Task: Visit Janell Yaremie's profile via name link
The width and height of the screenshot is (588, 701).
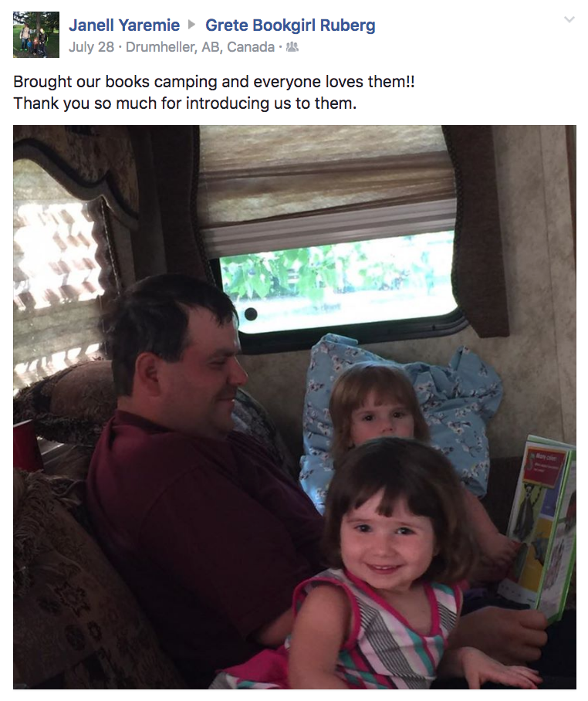Action: (x=124, y=25)
